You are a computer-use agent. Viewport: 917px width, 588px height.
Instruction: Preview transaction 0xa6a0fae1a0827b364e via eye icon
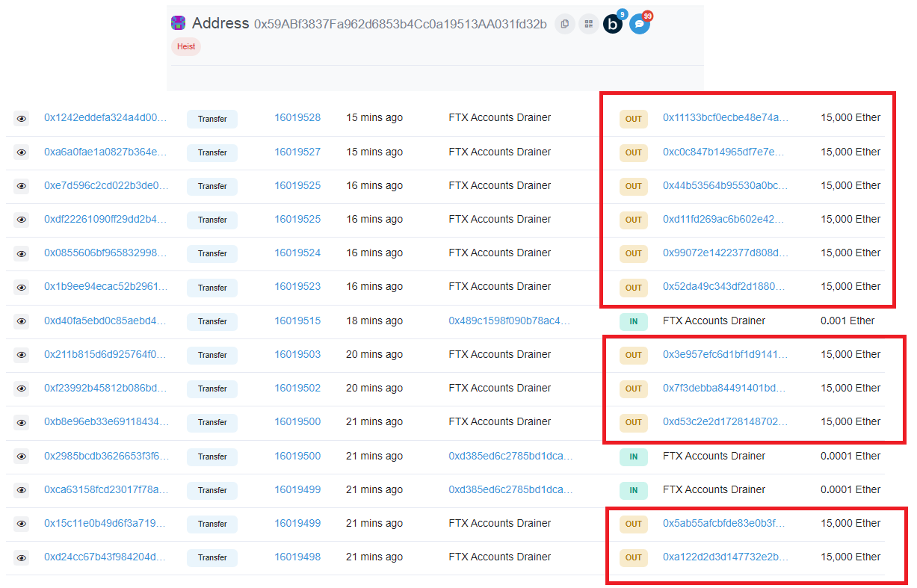point(22,152)
